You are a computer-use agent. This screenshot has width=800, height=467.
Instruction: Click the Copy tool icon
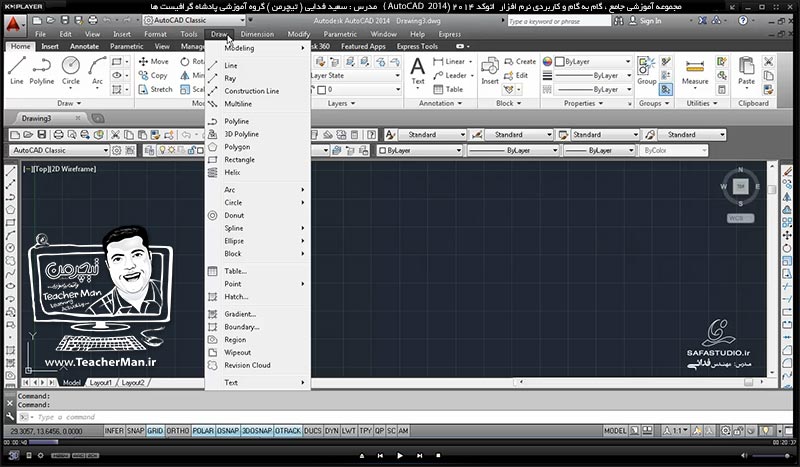pos(143,75)
